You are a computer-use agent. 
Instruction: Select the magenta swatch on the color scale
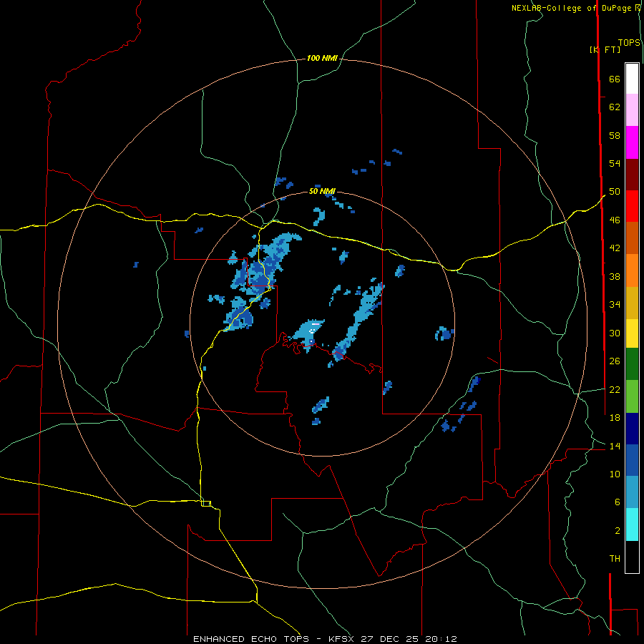(x=632, y=142)
